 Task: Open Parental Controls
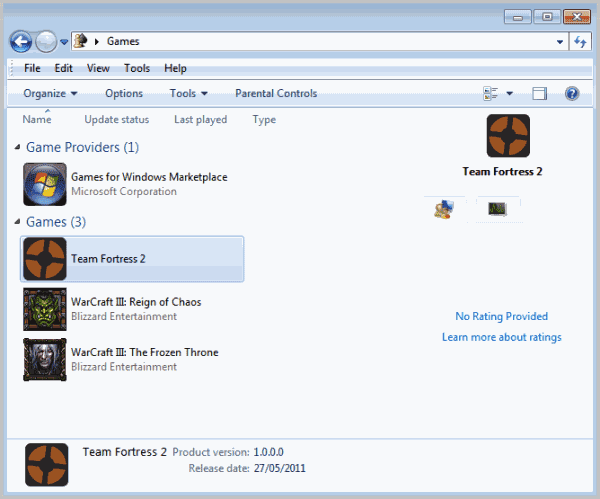[x=276, y=93]
